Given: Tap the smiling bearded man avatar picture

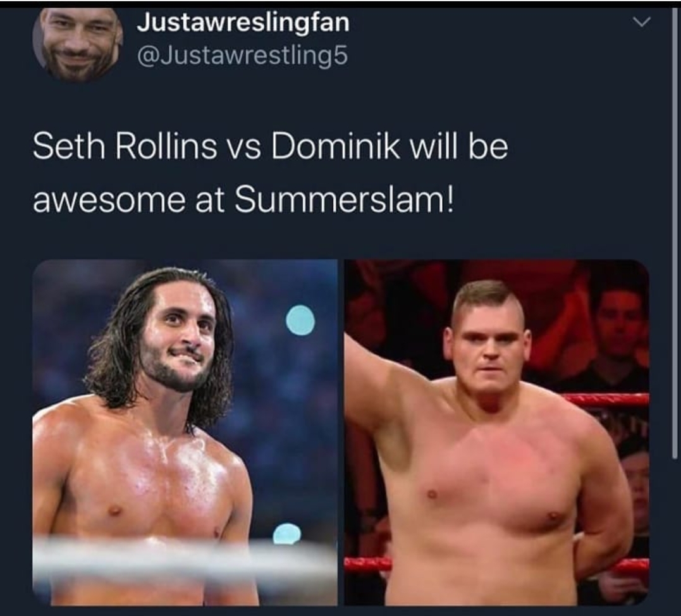Looking at the screenshot, I should click(77, 44).
